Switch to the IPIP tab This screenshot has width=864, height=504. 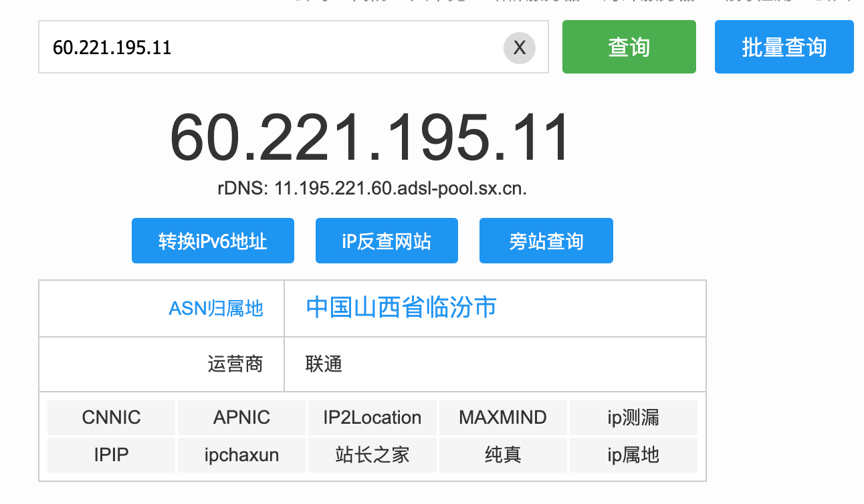tap(111, 455)
